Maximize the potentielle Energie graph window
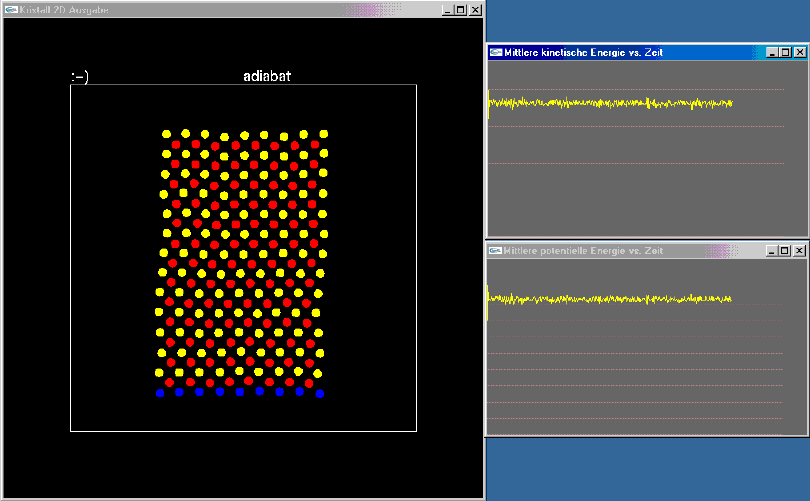The height and width of the screenshot is (501, 810). tap(785, 251)
